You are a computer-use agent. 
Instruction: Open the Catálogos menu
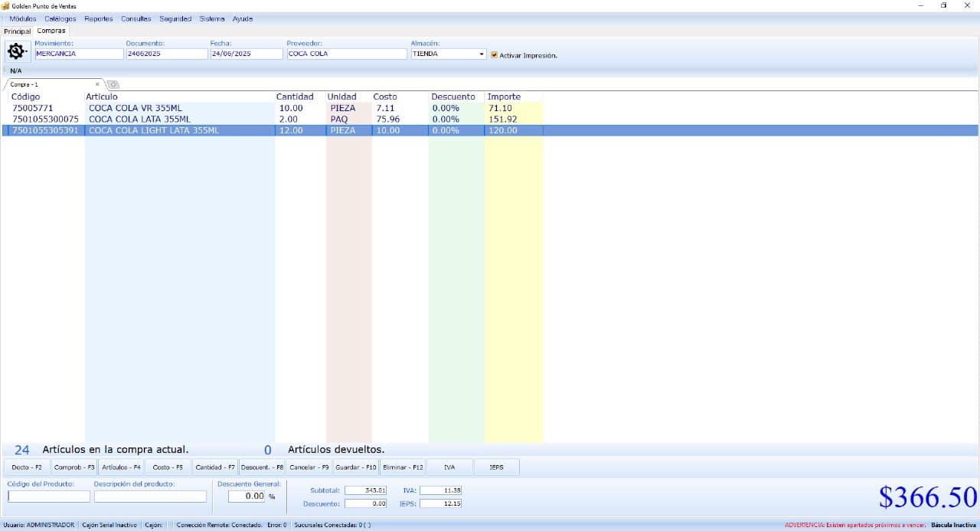(x=60, y=18)
